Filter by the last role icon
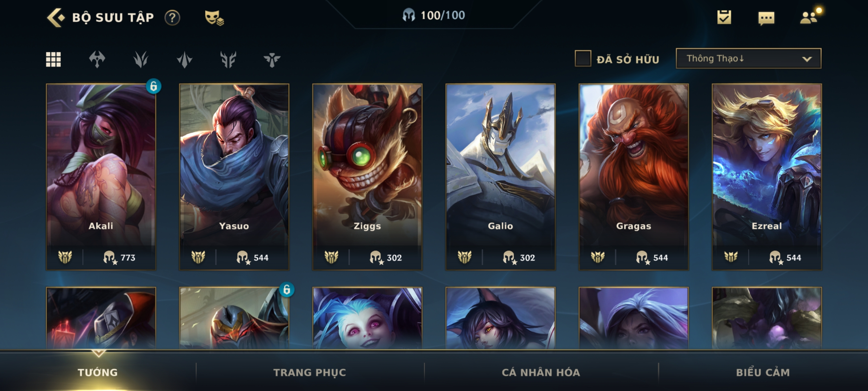This screenshot has width=868, height=391. 272,60
